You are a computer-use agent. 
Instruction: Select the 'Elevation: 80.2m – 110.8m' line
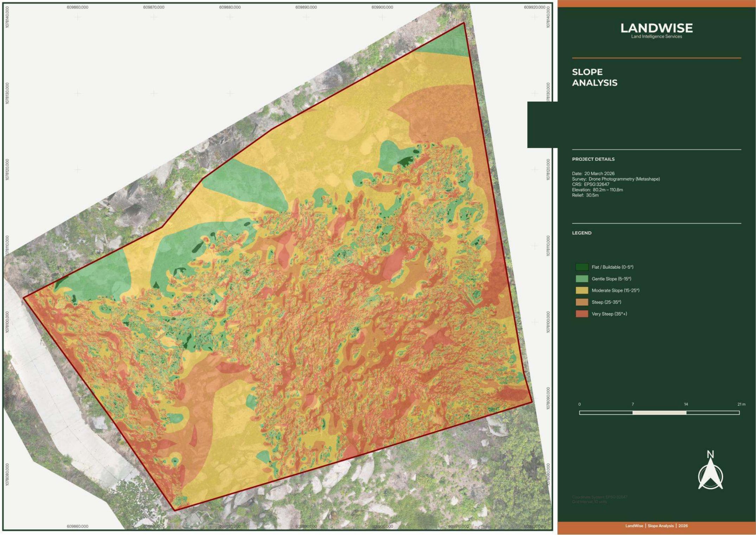(597, 190)
